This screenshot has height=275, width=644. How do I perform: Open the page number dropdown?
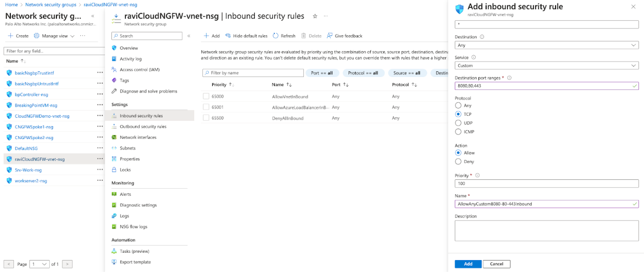[x=39, y=264]
